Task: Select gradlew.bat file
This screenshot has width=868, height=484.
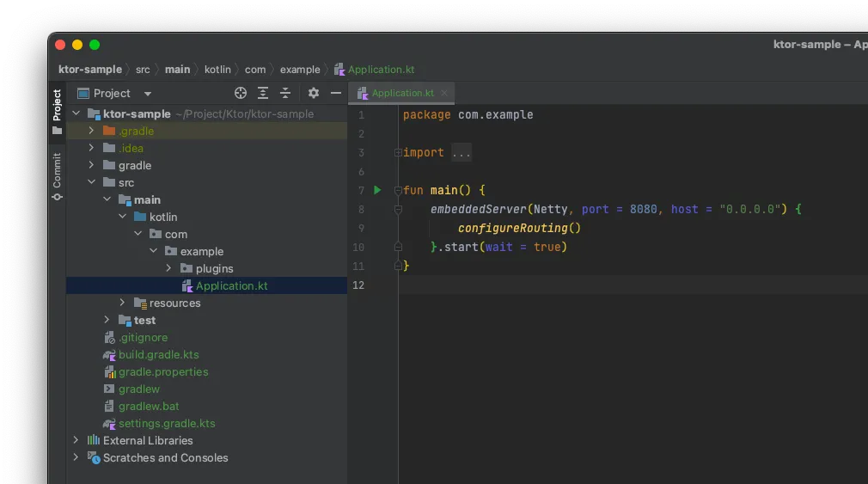Action: pos(149,406)
